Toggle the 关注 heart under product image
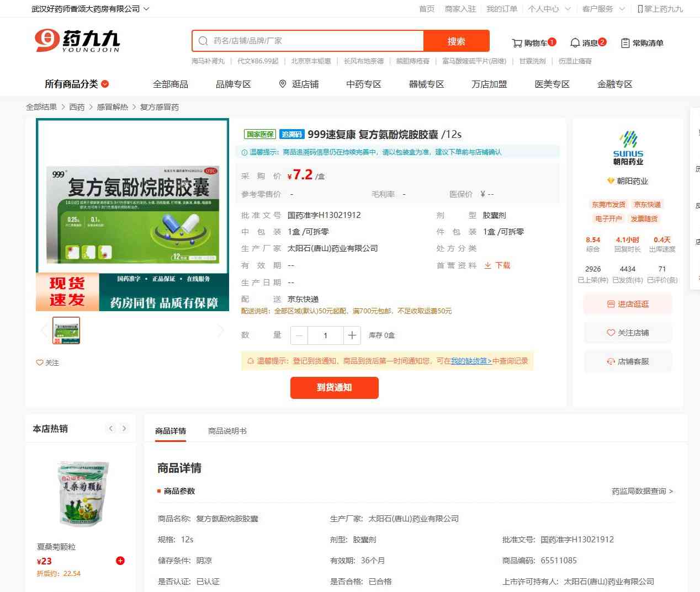Viewport: 700px width, 592px height. coord(47,363)
